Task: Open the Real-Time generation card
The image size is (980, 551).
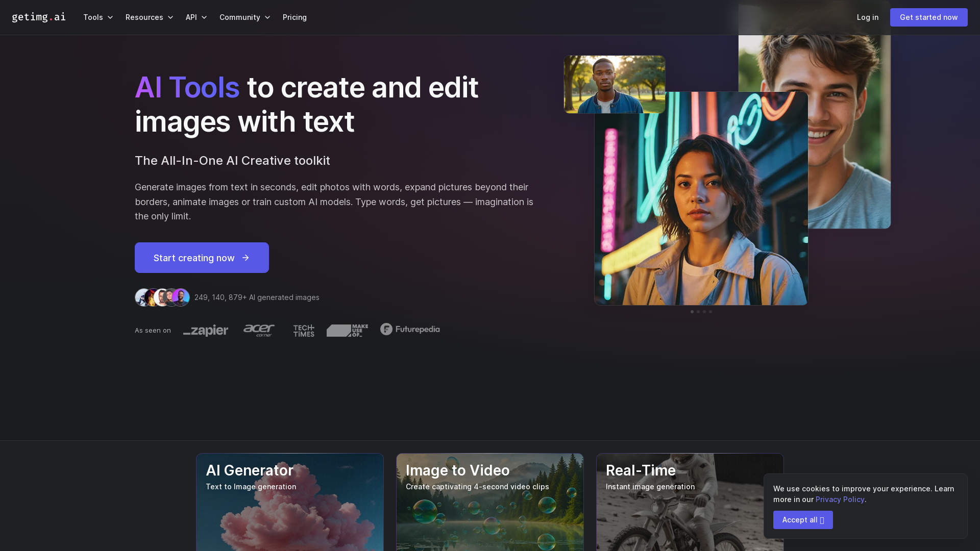Action: (x=690, y=503)
